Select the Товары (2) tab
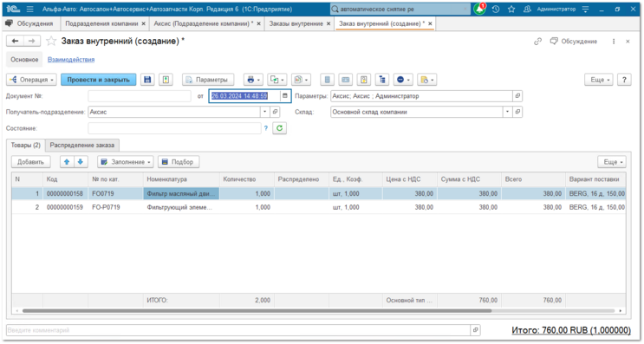The height and width of the screenshot is (344, 644). (x=25, y=145)
